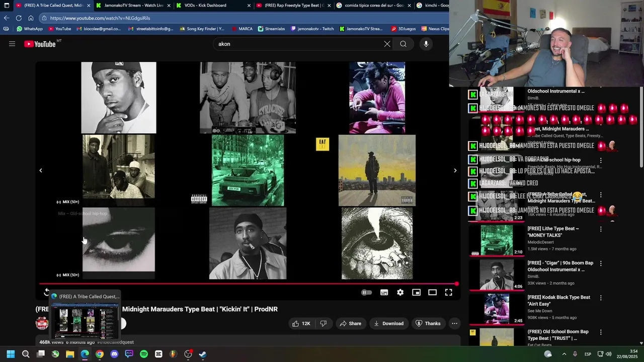Screen dimensions: 644x362
Task: Enable miniplayer mode
Action: [416, 293]
